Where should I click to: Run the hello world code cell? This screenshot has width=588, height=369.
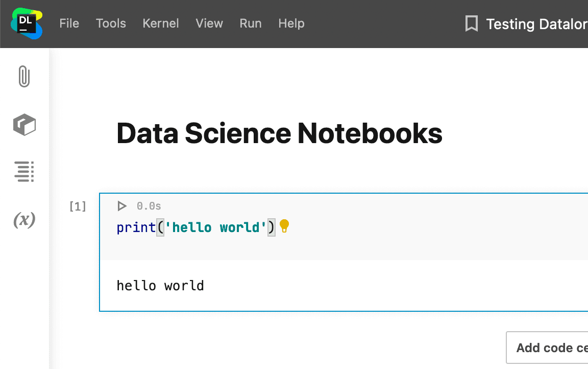click(x=121, y=206)
